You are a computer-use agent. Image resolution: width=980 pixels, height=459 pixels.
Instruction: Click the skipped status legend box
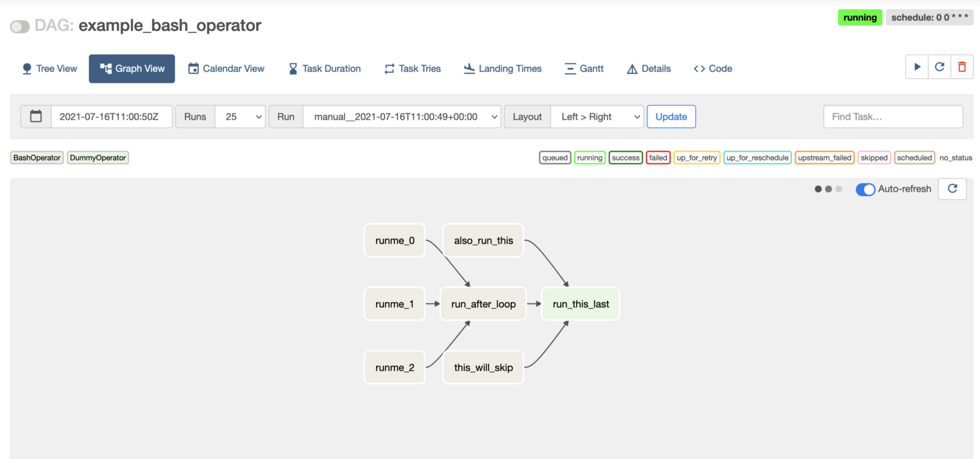874,157
